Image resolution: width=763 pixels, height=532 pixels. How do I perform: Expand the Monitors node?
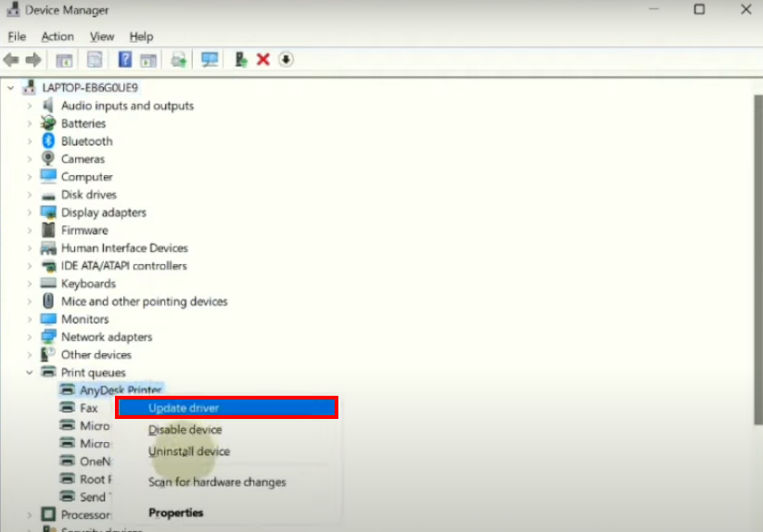click(30, 320)
